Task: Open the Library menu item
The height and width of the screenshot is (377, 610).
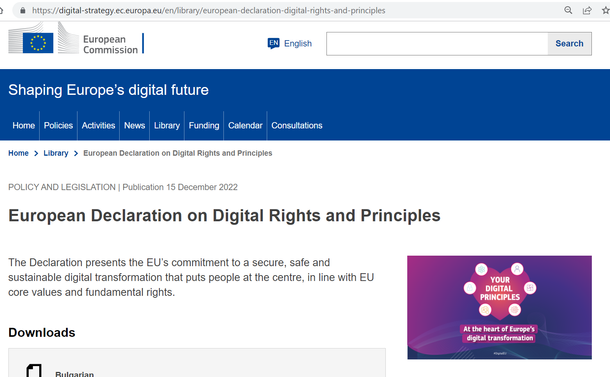Action: tap(167, 126)
